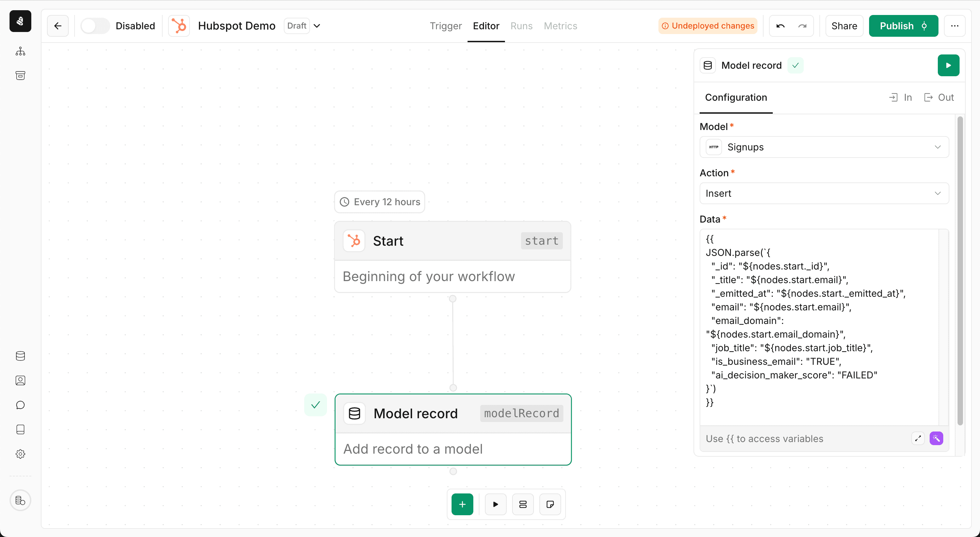Switch to the Metrics tab
Screen dimensions: 980x537
point(560,26)
